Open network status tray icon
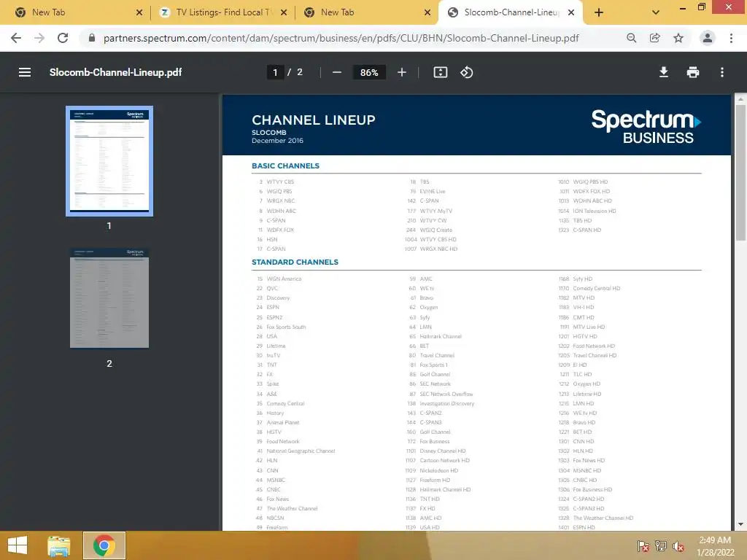747x560 pixels. 661,546
